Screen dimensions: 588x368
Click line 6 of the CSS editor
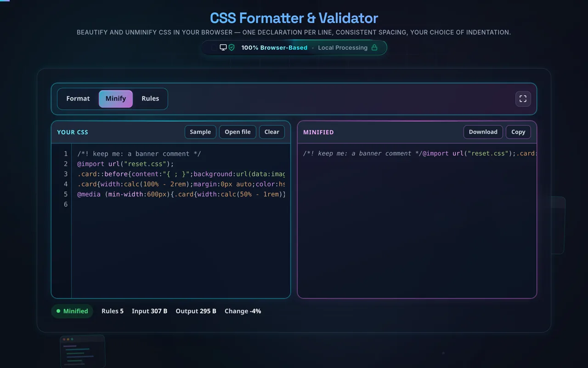click(181, 204)
